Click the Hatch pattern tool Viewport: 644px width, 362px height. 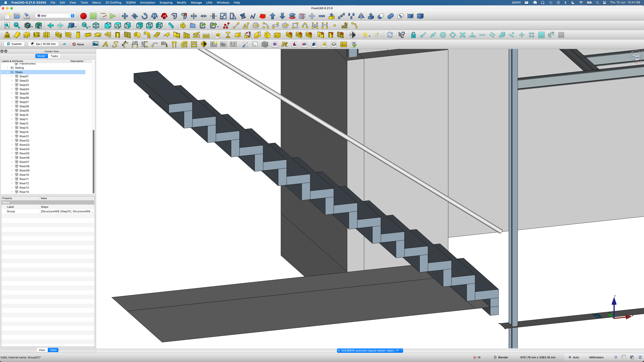tap(344, 25)
